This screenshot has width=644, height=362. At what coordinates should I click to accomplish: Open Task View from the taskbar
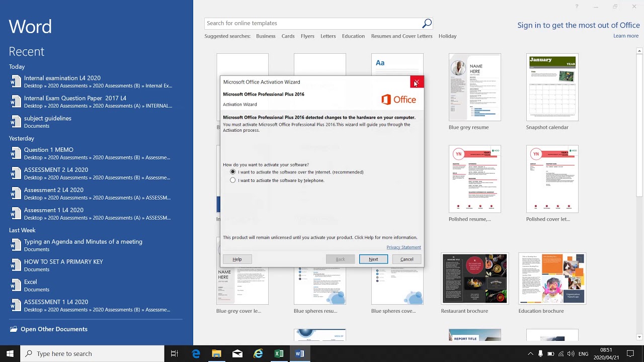[x=175, y=353]
